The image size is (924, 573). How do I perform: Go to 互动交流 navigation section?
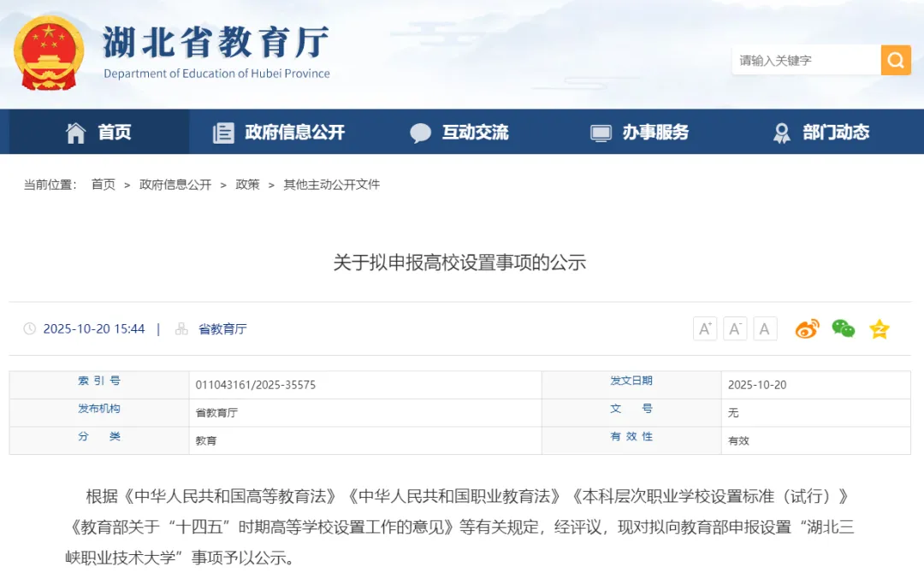pyautogui.click(x=459, y=133)
